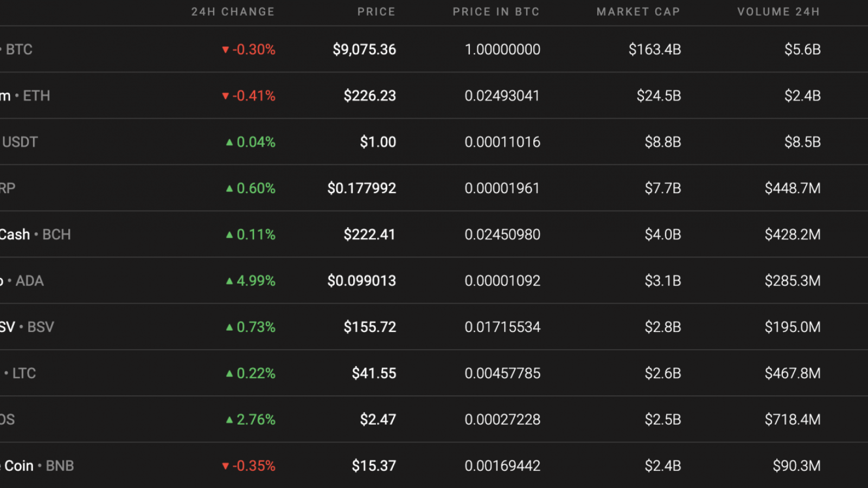The image size is (868, 488).
Task: Click USDT 24h volume $8.5B
Action: (x=803, y=142)
